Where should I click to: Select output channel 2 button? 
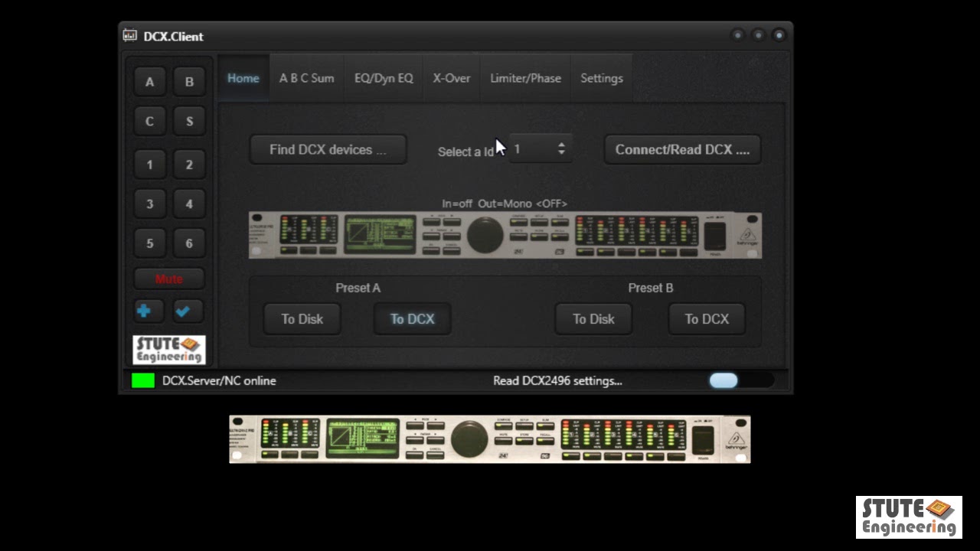[189, 165]
